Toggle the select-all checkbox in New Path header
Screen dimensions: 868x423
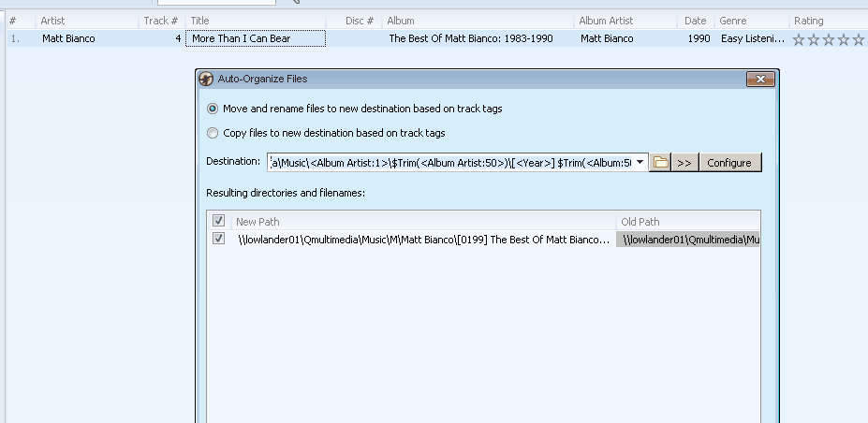[219, 222]
